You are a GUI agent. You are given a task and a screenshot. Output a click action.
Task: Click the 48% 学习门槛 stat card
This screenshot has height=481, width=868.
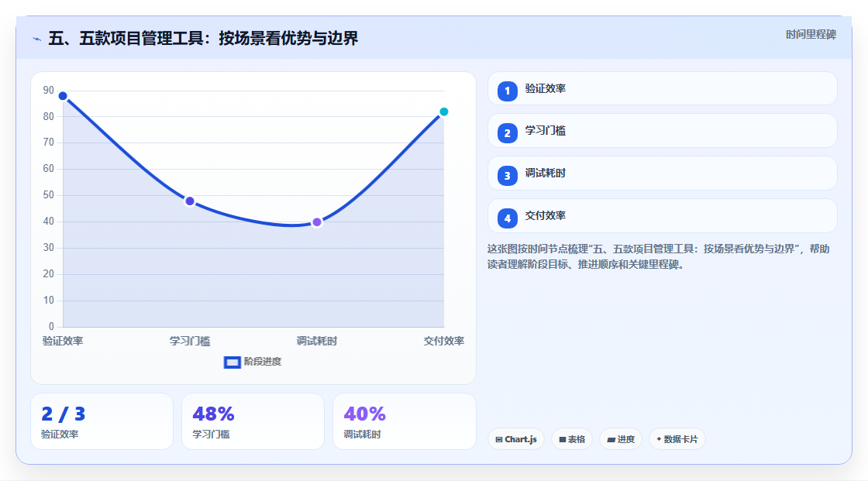pos(253,421)
